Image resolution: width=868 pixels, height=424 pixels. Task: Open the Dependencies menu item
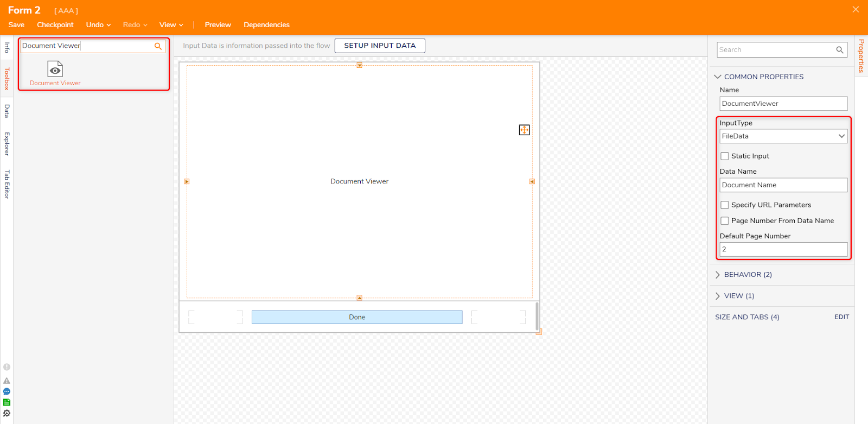coord(266,25)
